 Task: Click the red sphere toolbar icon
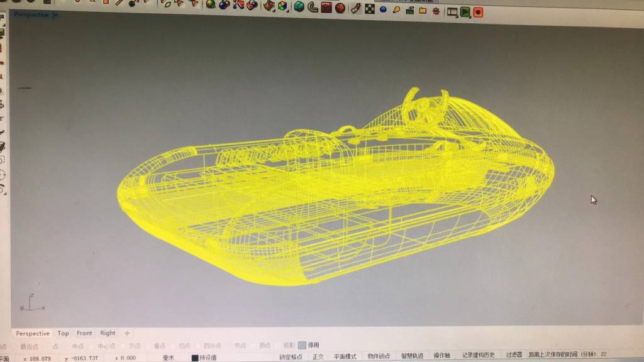click(340, 8)
